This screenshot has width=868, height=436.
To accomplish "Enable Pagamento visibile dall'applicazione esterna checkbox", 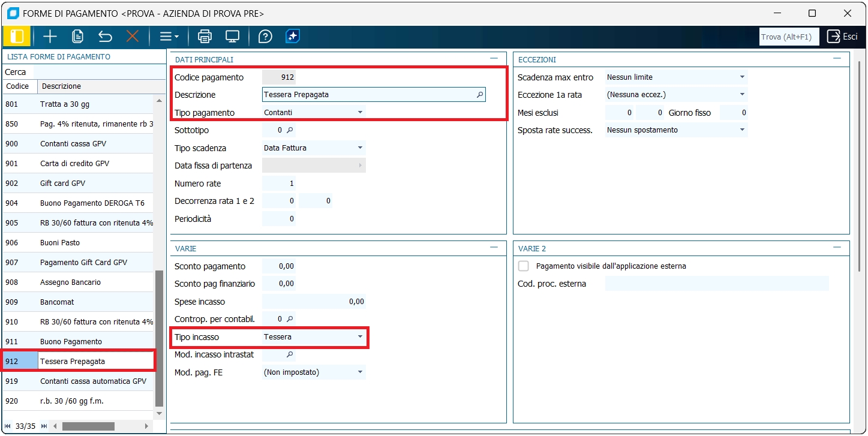I will pos(524,266).
